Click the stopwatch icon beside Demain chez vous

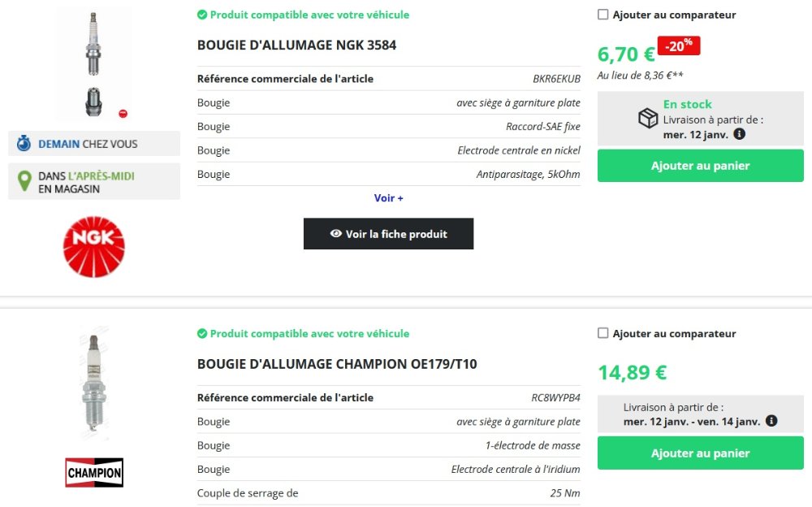pos(24,144)
